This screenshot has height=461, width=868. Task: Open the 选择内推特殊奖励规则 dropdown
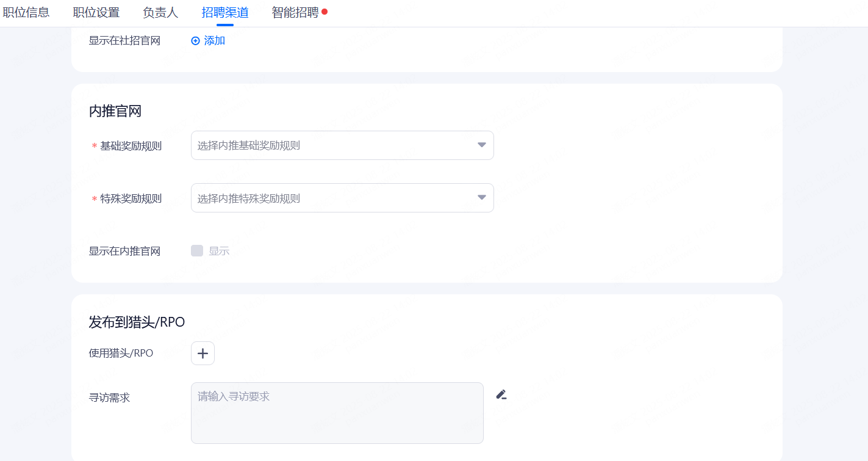coord(335,198)
